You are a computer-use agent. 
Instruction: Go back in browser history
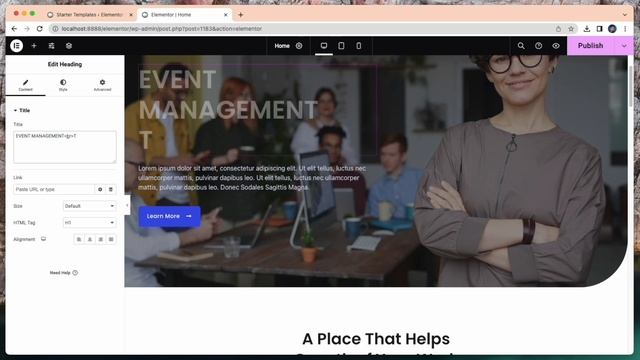click(x=14, y=29)
